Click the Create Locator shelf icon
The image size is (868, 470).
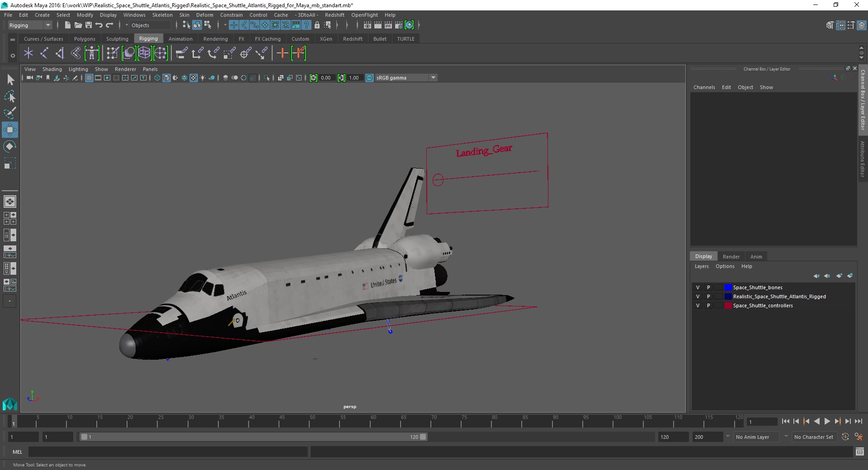[x=28, y=53]
